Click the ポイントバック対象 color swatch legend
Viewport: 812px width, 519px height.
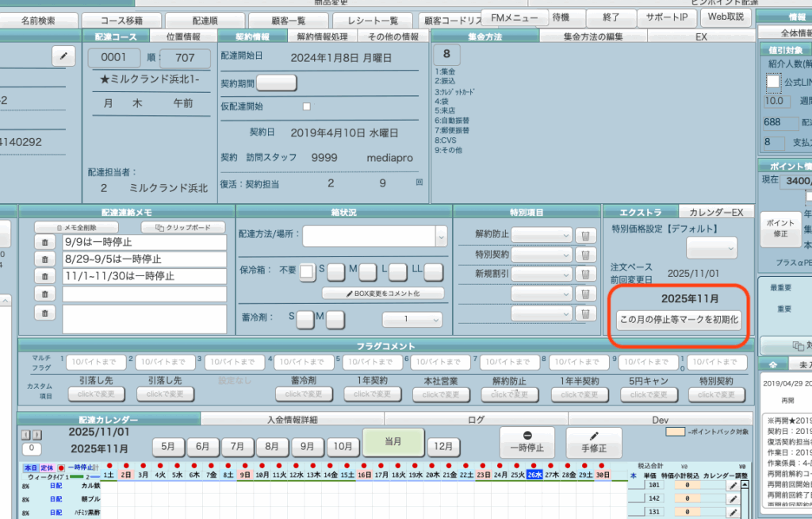click(x=675, y=431)
